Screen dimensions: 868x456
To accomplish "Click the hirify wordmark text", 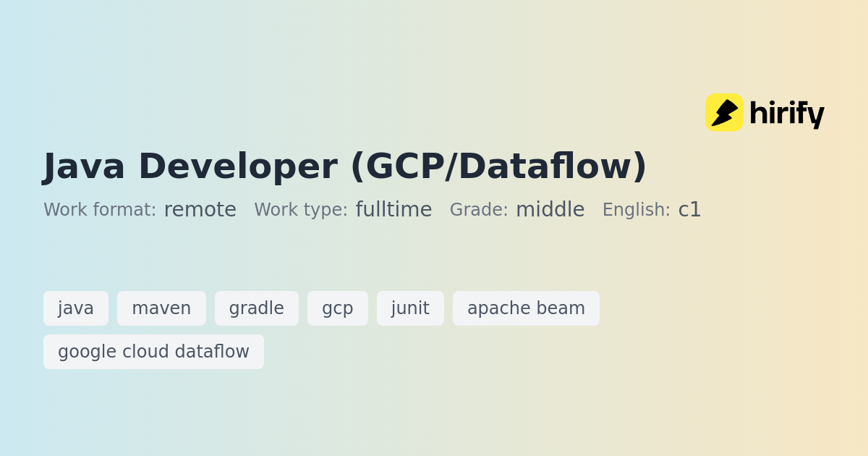I will click(x=786, y=114).
